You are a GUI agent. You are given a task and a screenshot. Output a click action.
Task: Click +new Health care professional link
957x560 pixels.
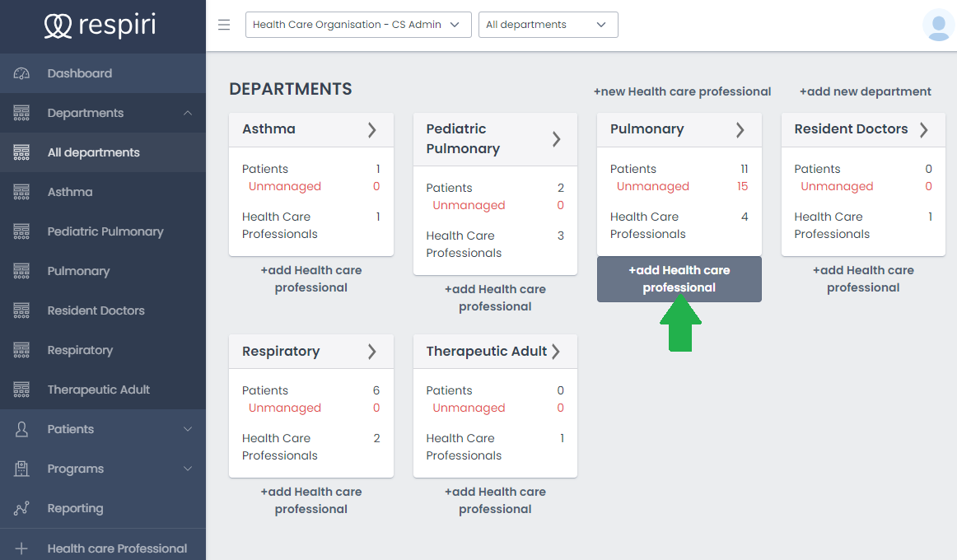pyautogui.click(x=682, y=91)
